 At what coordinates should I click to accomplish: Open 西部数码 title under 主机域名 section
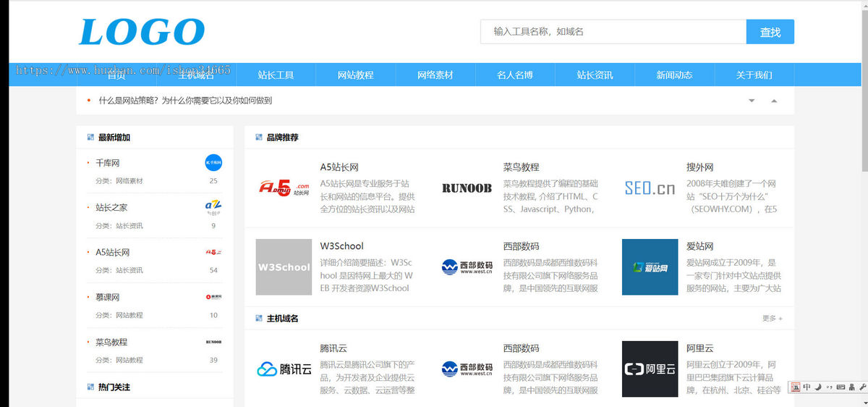click(x=522, y=348)
